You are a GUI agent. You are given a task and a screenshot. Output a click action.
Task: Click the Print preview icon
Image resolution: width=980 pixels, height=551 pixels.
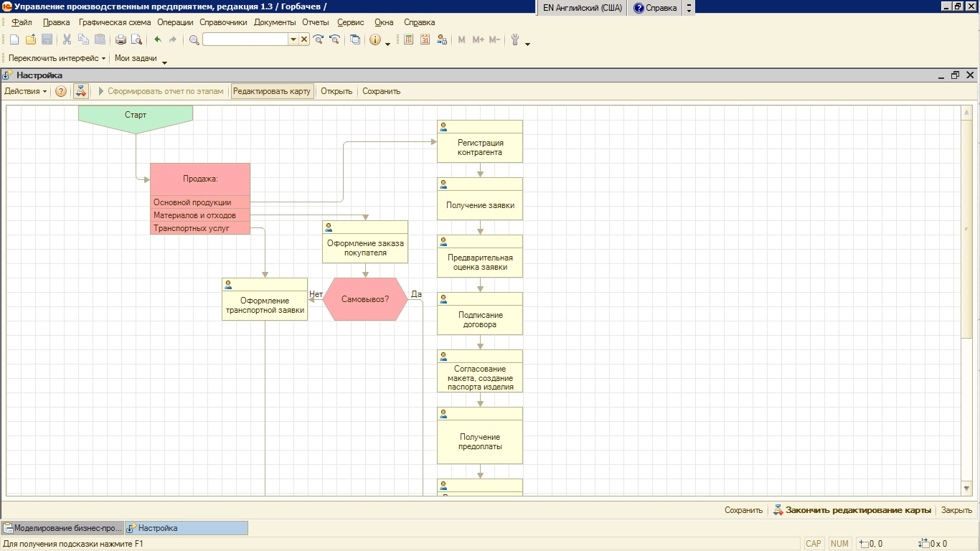tap(136, 40)
